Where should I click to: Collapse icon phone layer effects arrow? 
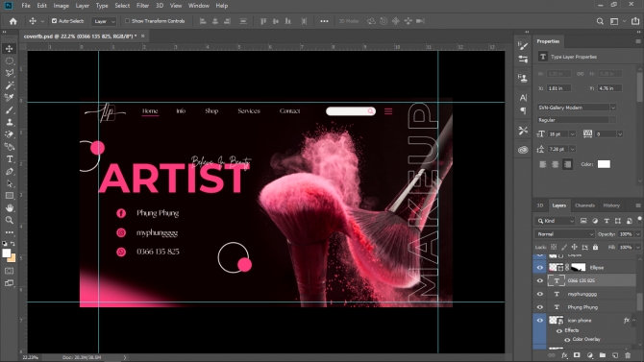pyautogui.click(x=633, y=320)
